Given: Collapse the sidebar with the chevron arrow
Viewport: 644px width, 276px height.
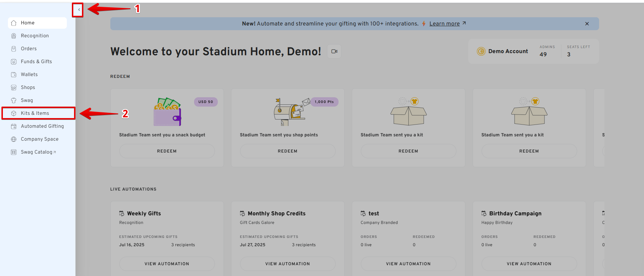Looking at the screenshot, I should point(79,10).
